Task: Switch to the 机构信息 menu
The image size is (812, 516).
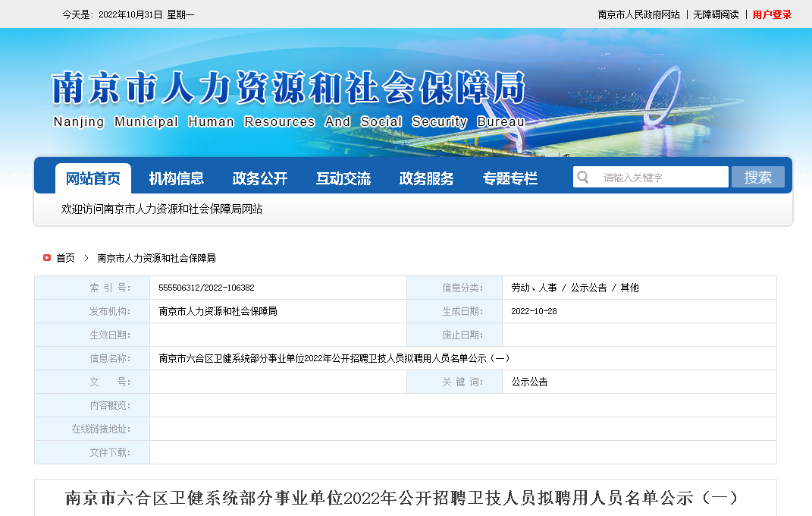Action: pos(176,178)
